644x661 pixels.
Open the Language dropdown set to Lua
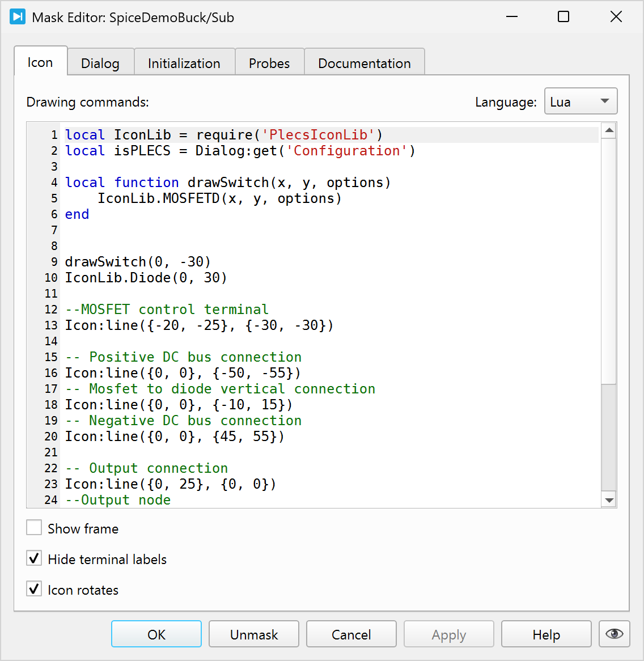[581, 102]
